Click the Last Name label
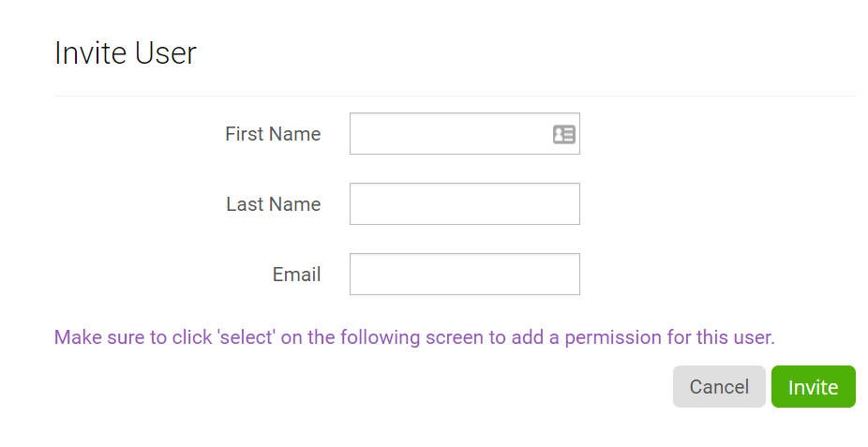The width and height of the screenshot is (868, 447). pyautogui.click(x=274, y=204)
